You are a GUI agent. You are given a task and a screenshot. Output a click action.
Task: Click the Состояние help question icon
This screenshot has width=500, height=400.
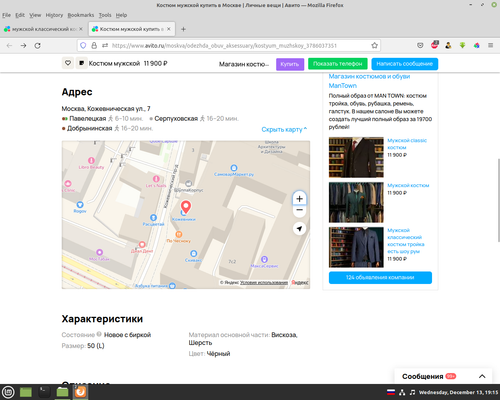tap(99, 334)
